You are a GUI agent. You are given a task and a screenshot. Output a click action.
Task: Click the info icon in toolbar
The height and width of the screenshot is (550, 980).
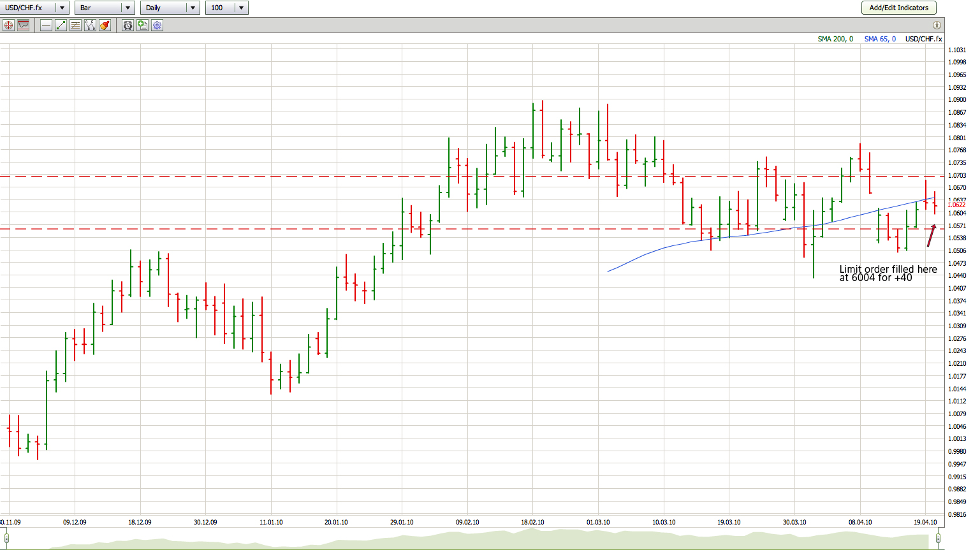click(937, 25)
